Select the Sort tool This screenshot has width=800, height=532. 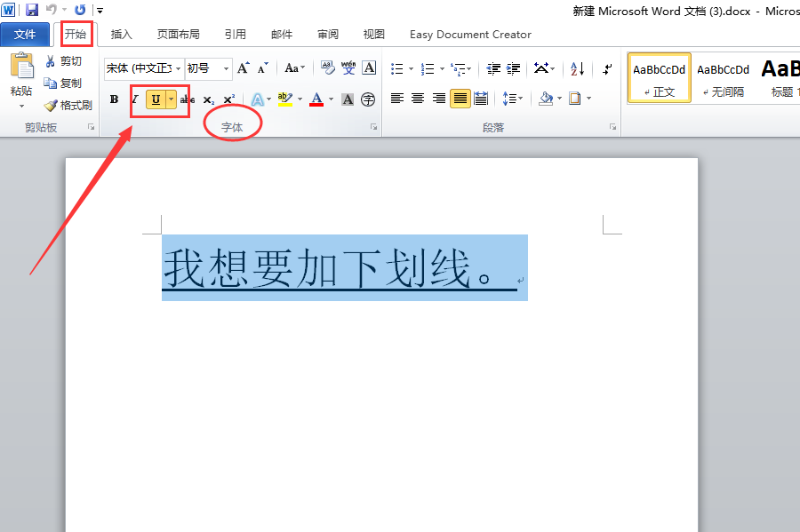(x=577, y=69)
